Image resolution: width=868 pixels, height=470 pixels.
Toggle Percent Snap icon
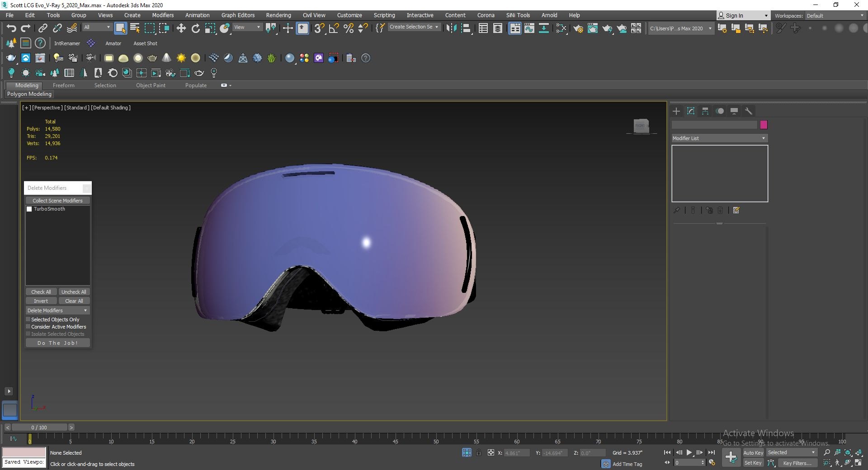tap(348, 28)
